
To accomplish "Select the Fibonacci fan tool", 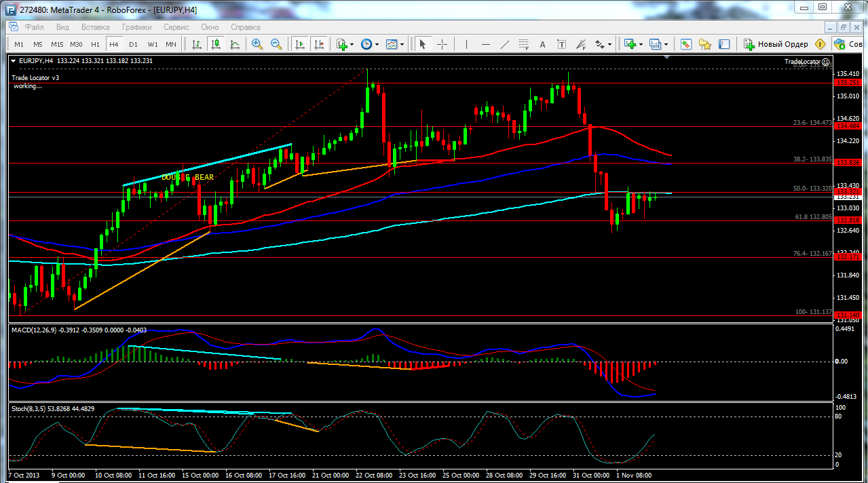I will point(580,44).
